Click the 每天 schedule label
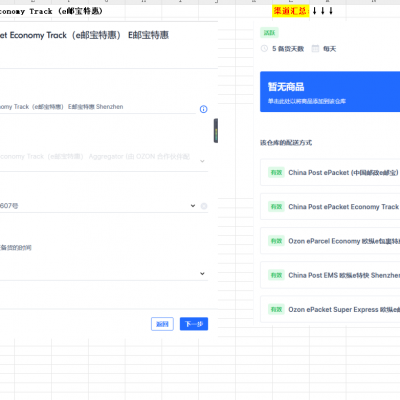This screenshot has width=400, height=400. pos(329,49)
